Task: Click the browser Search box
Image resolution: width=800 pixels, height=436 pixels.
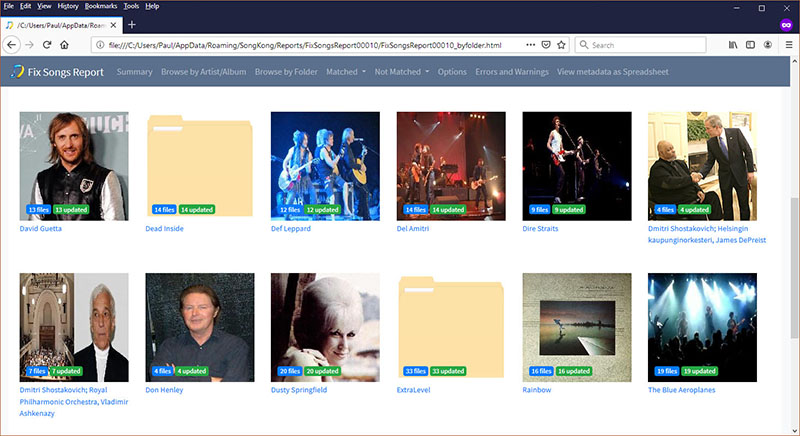Action: coord(640,45)
